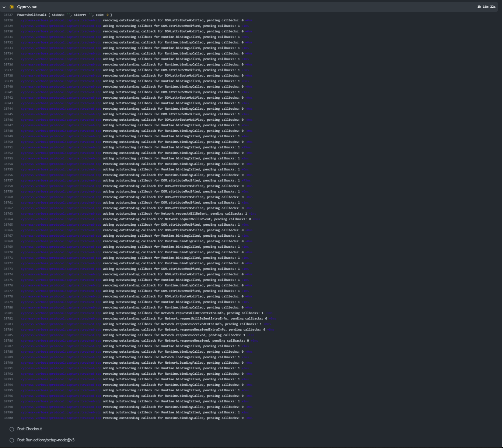
Task: Click the PowershellResult stdout log line
Action: click(x=63, y=14)
